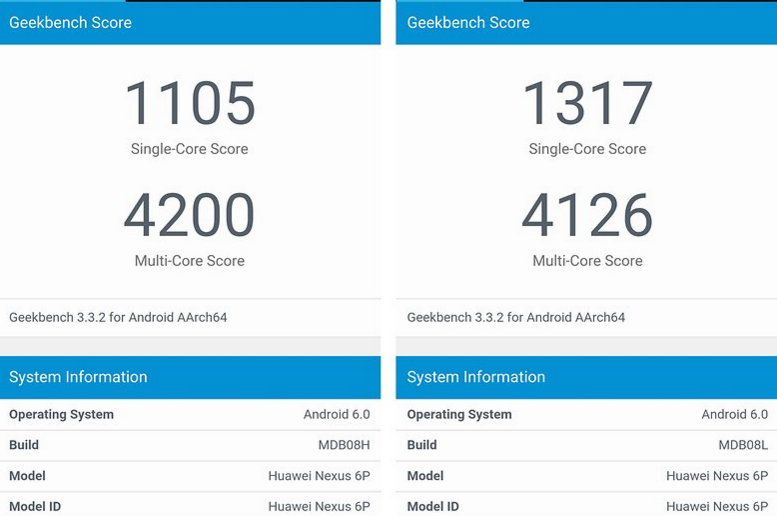Viewport: 777px width, 516px height.
Task: Select the MDB08H build value
Action: pos(344,445)
